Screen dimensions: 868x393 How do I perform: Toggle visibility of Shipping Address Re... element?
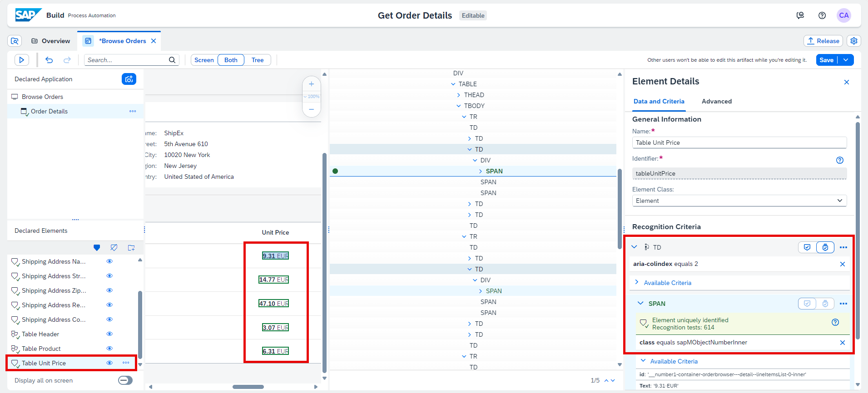coord(109,305)
